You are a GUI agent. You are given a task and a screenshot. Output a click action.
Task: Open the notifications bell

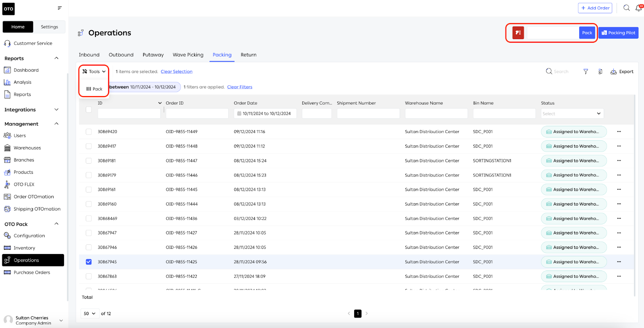639,8
